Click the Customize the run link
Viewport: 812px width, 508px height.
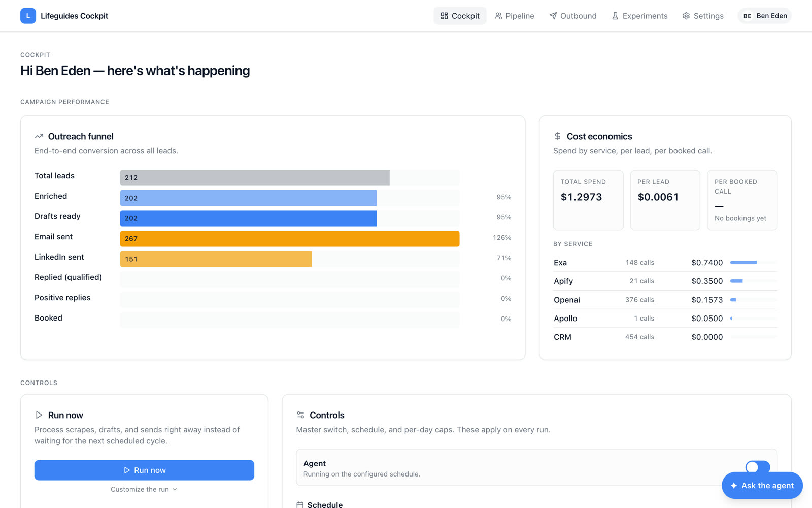point(144,489)
